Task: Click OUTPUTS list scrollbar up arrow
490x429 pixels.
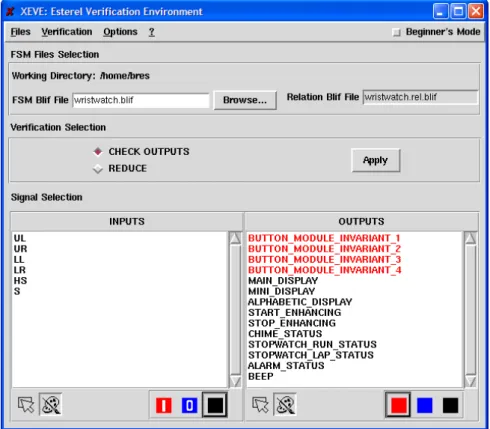Action: click(x=470, y=238)
